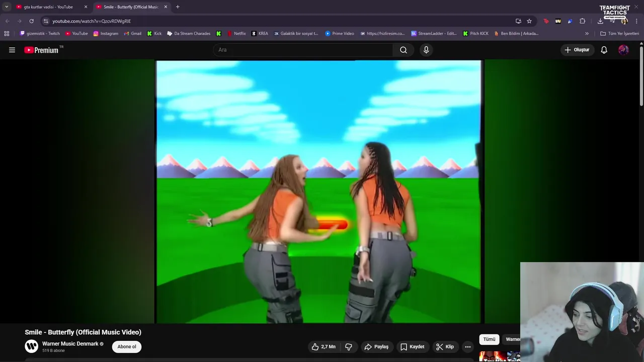
Task: Select the Tümü filter chip
Action: [x=489, y=339]
